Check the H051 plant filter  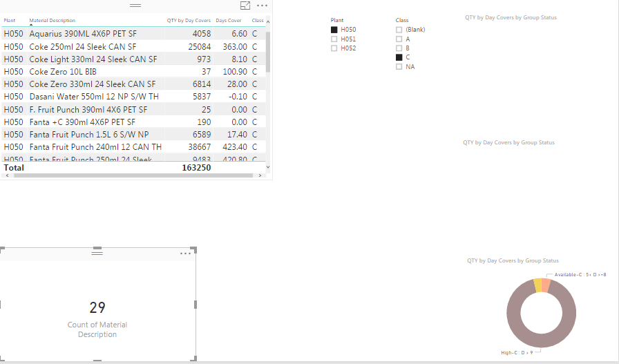point(334,39)
